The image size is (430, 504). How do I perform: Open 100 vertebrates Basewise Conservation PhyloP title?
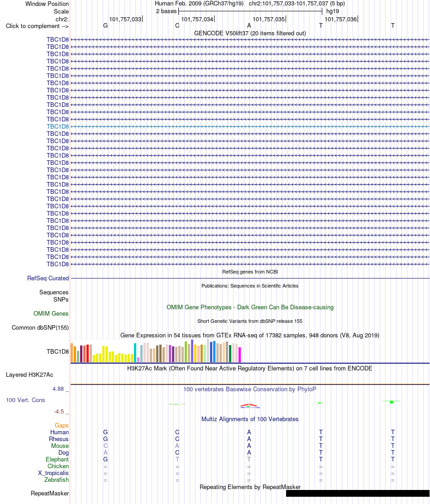(250, 389)
